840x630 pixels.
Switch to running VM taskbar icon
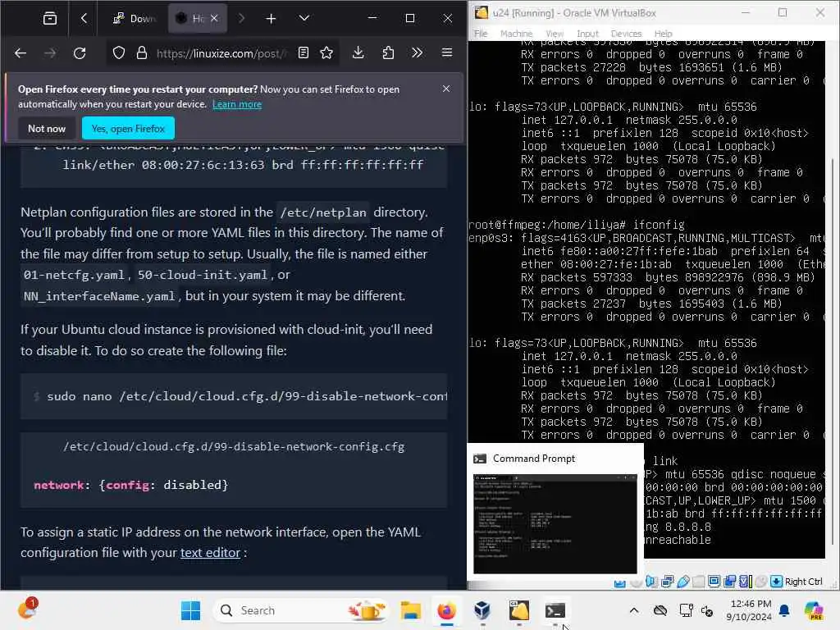(519, 610)
